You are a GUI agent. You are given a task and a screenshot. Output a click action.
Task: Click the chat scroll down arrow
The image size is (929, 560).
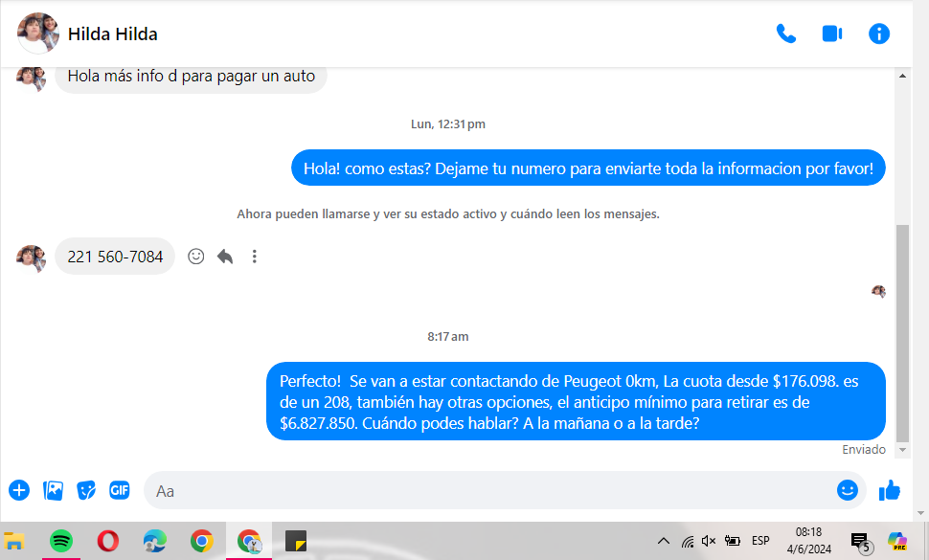click(902, 450)
